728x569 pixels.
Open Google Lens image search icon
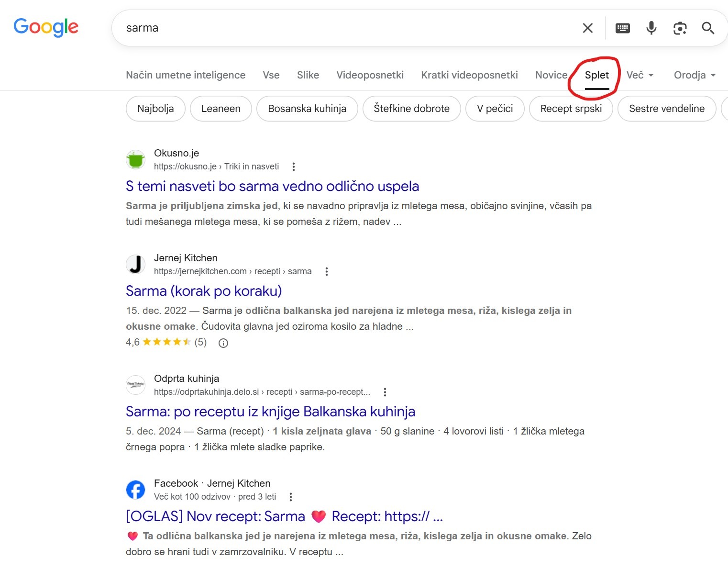coord(680,28)
